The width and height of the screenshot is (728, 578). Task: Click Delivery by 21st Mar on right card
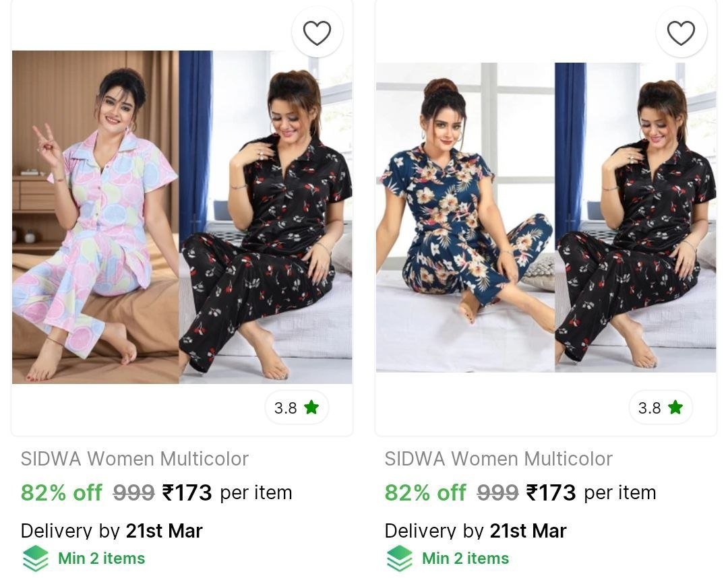[475, 531]
